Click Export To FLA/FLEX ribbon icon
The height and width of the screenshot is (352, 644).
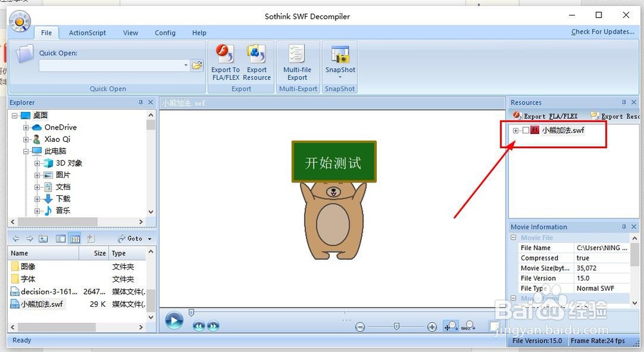tap(225, 63)
